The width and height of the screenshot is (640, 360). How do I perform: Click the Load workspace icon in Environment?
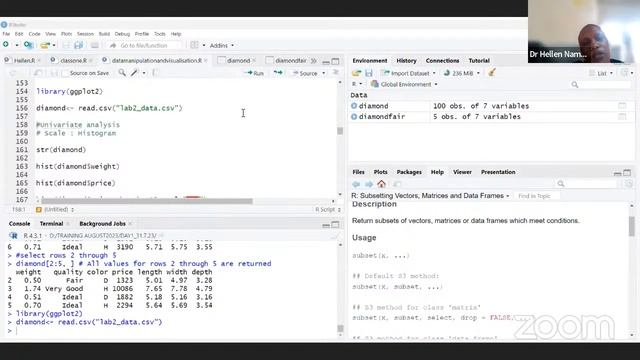[356, 73]
